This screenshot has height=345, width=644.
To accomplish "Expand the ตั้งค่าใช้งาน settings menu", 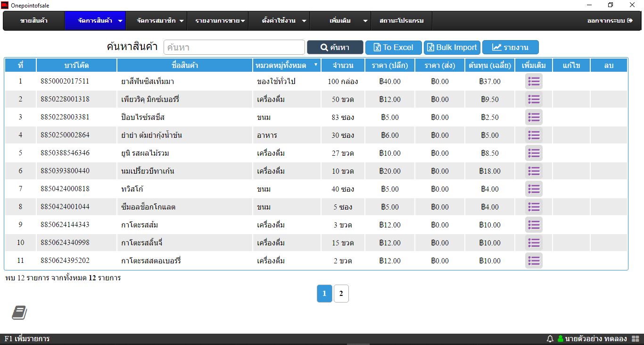I will (x=284, y=21).
